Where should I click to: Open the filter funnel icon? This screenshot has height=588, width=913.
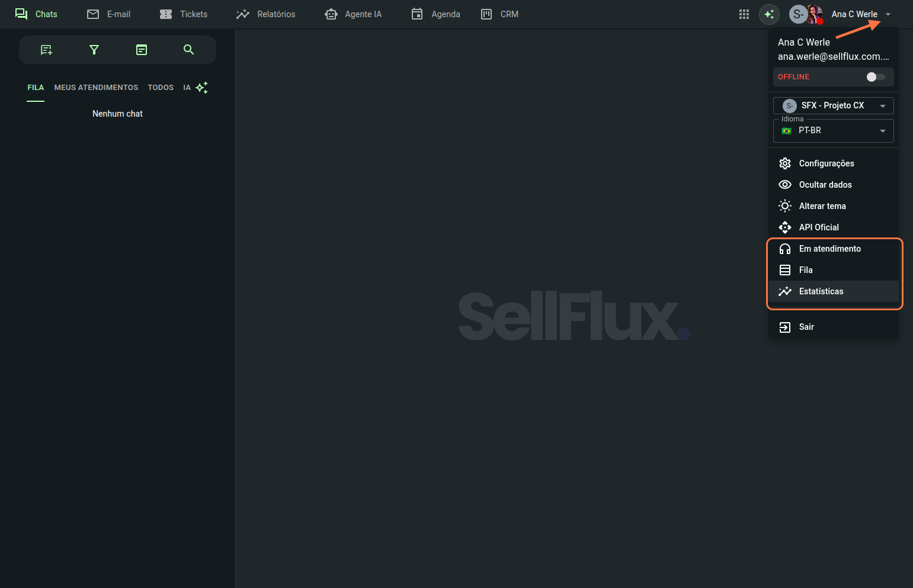(x=94, y=50)
